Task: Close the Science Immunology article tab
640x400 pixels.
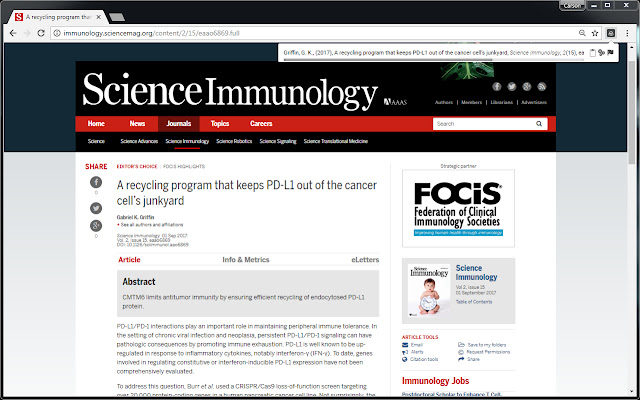Action: pyautogui.click(x=98, y=17)
